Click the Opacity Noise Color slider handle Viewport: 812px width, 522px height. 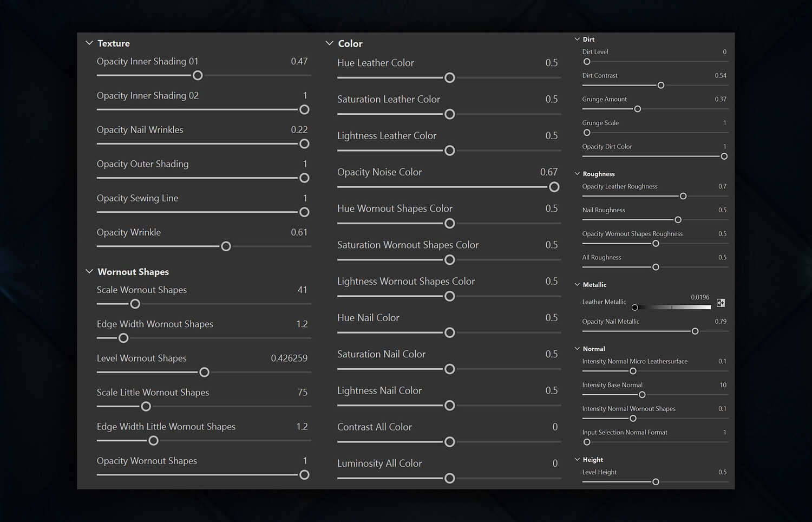(554, 187)
